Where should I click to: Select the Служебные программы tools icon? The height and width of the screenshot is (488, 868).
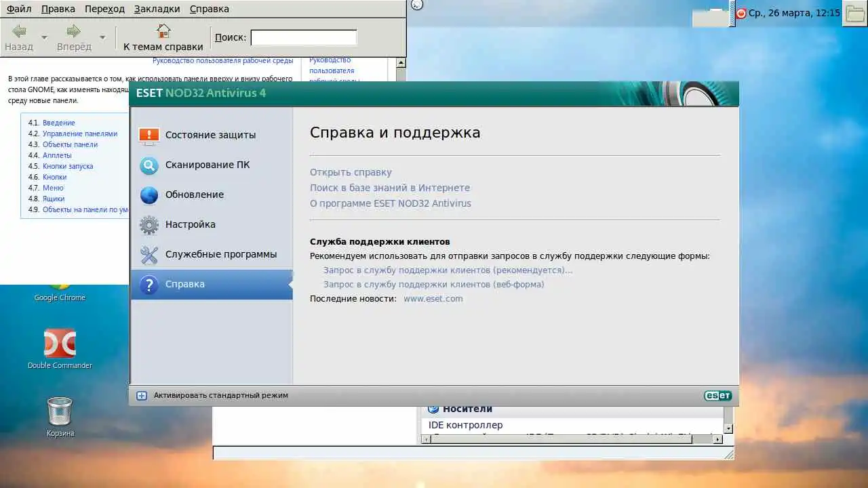click(x=149, y=254)
